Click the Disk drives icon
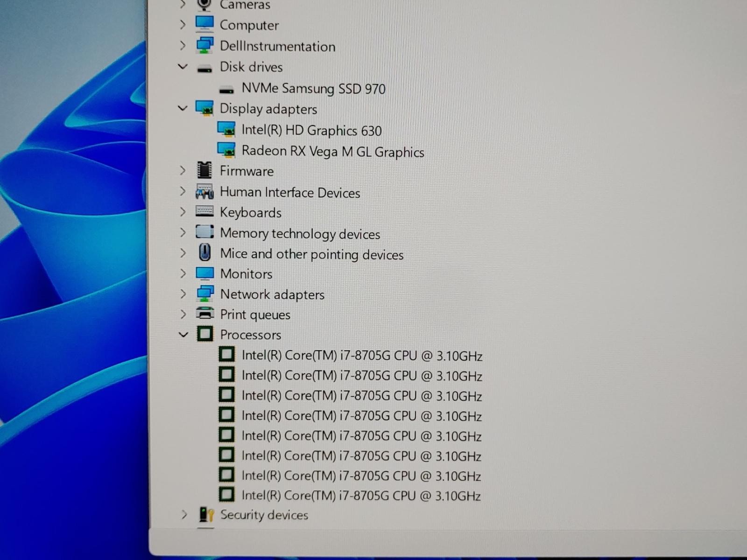The image size is (747, 560). point(204,70)
